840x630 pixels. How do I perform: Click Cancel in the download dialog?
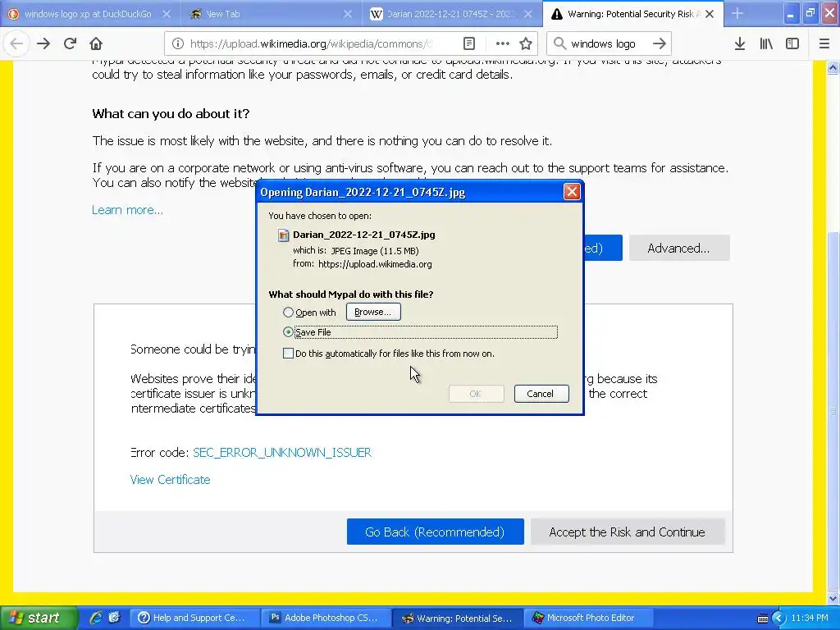[x=541, y=394]
